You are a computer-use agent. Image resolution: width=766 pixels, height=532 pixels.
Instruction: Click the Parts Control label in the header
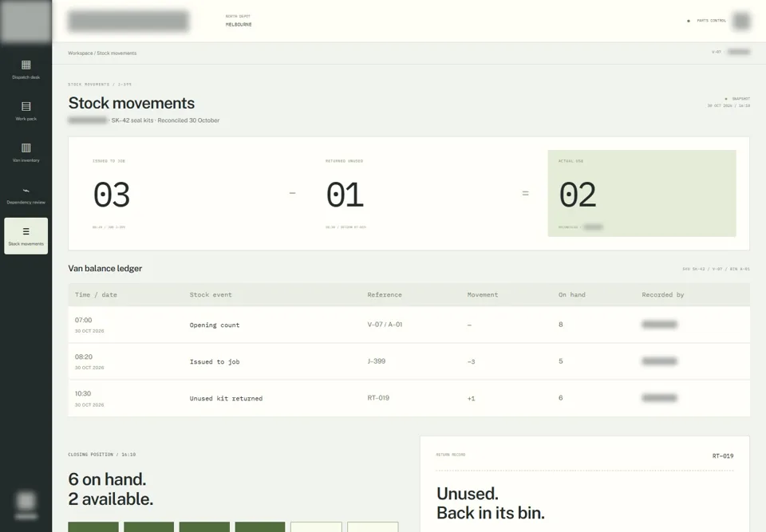pyautogui.click(x=711, y=21)
